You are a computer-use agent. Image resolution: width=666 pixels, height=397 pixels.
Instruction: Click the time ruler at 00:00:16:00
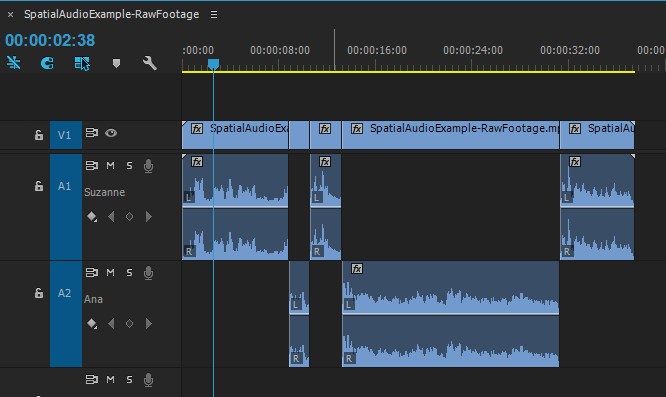[x=377, y=51]
